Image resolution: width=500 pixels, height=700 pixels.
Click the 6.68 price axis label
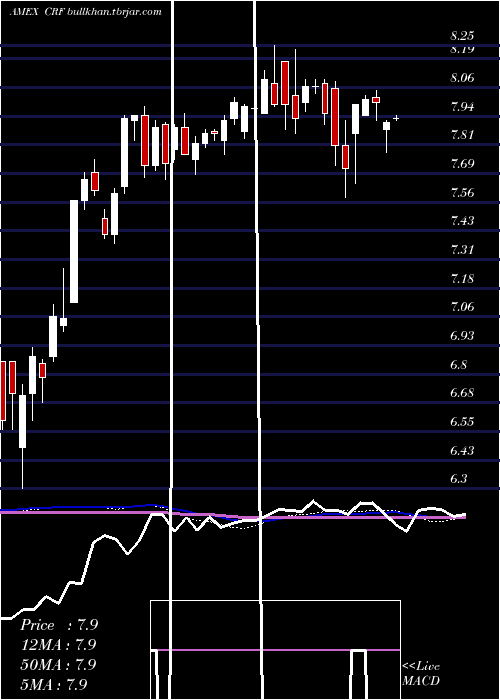(462, 393)
